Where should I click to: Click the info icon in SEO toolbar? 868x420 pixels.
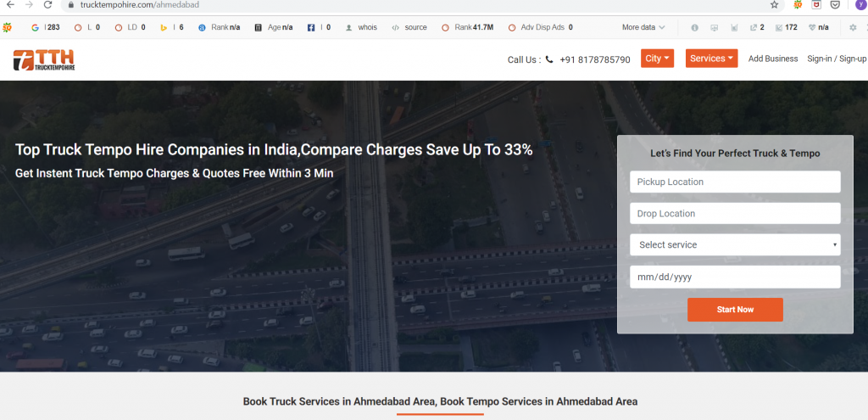695,27
